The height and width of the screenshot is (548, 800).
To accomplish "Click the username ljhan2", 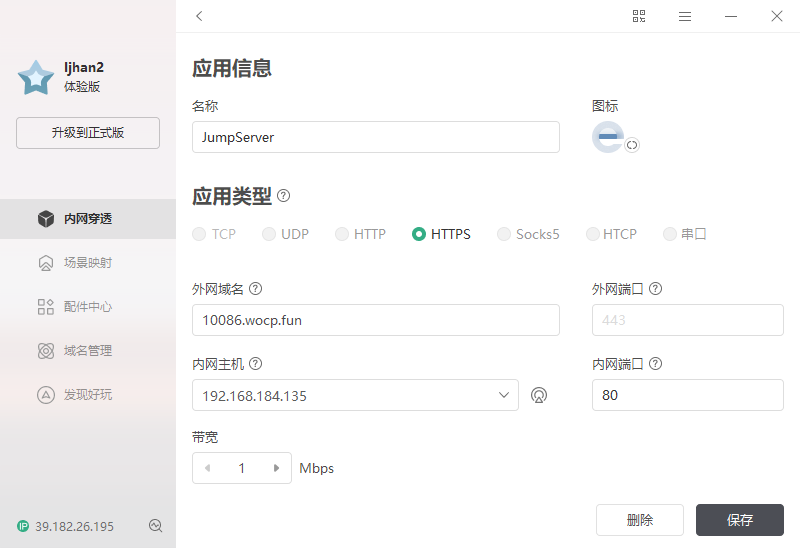I will pos(84,67).
